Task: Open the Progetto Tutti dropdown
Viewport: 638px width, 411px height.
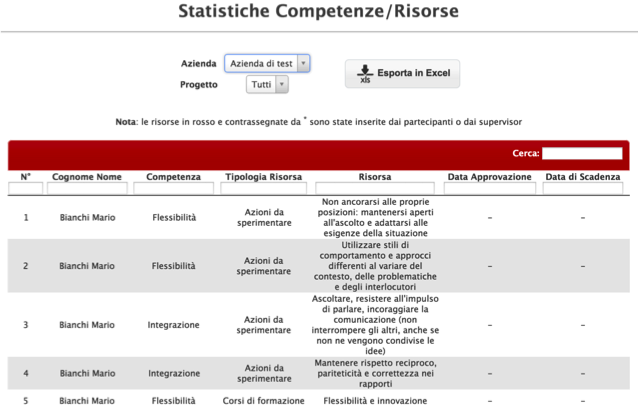Action: [267, 85]
